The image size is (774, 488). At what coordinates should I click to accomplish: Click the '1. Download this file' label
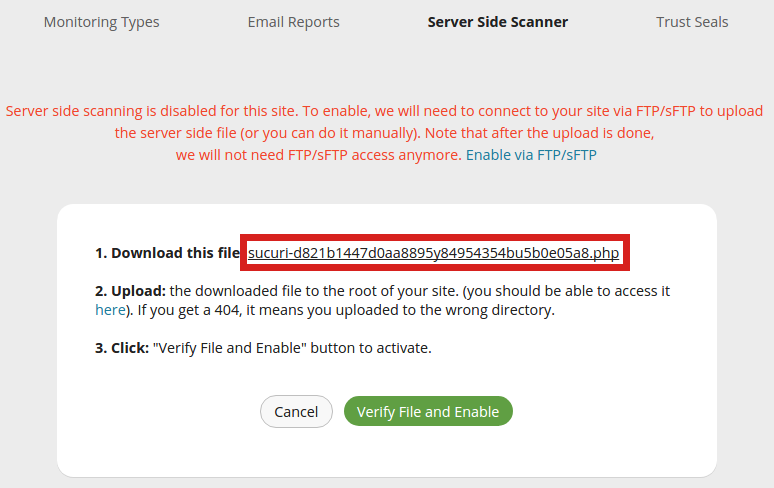(165, 253)
